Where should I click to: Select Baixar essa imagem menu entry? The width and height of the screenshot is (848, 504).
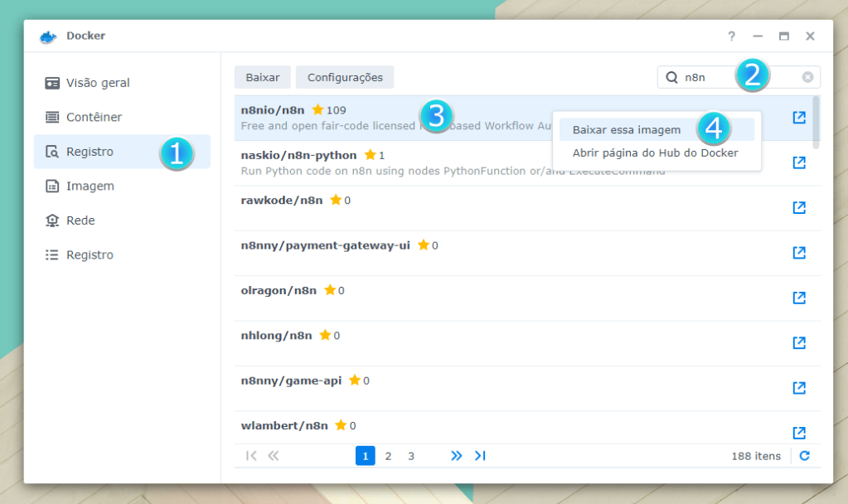pos(627,130)
